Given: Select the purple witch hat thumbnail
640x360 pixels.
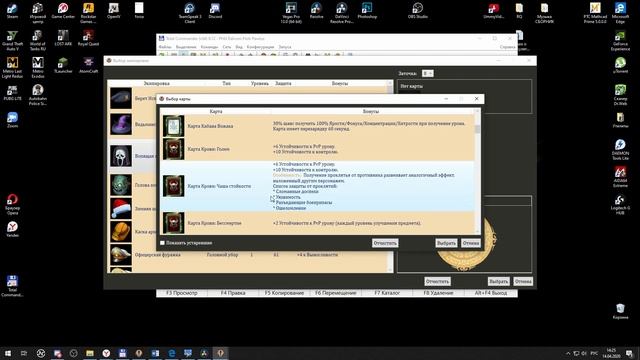Looking at the screenshot, I should coord(121,124).
